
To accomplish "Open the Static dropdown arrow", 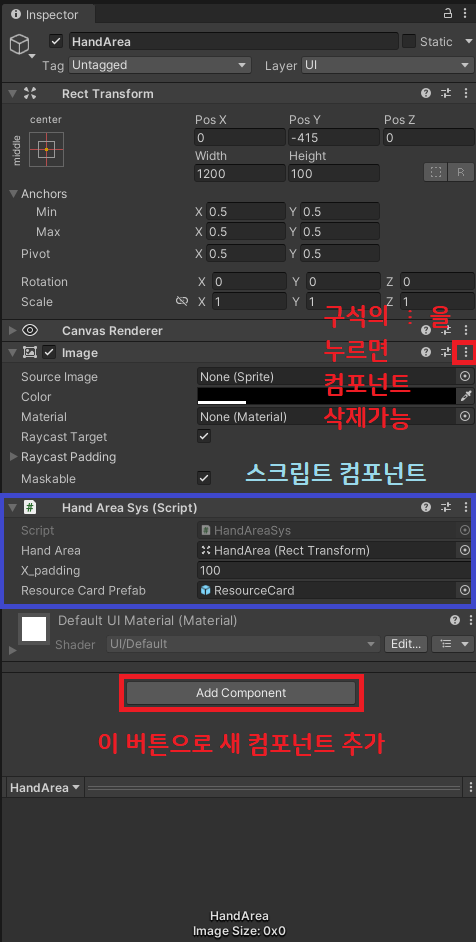I will [x=469, y=41].
